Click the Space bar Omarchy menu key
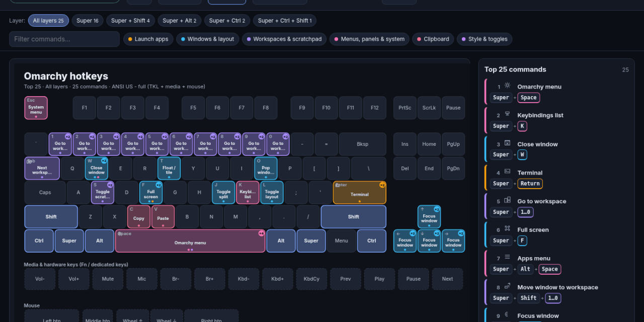Screen dimensions: 644x322 (x=190, y=241)
